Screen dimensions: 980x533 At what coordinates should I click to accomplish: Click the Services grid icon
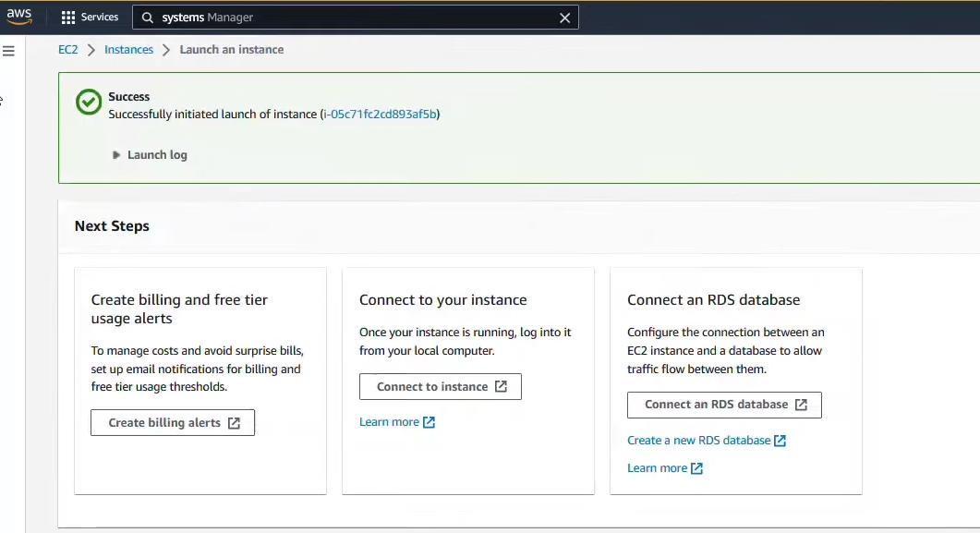tap(68, 17)
